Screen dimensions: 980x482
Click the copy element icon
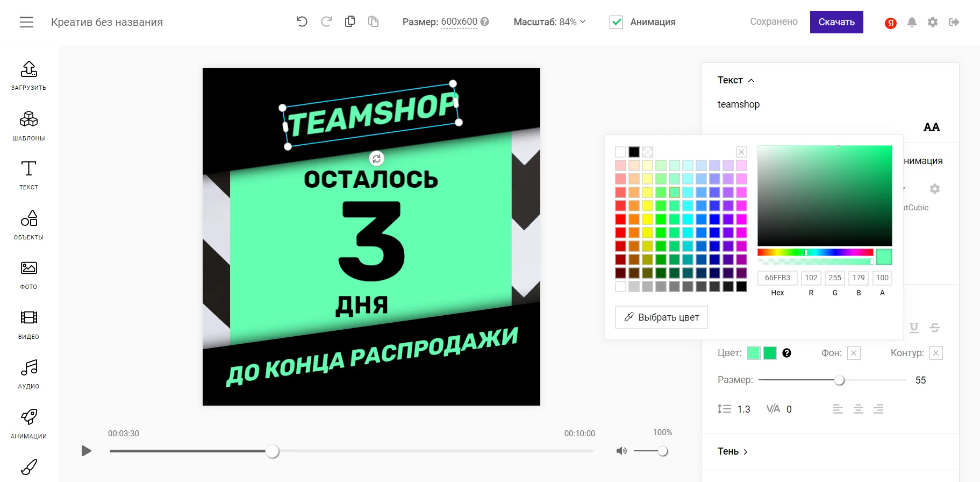[x=349, y=22]
